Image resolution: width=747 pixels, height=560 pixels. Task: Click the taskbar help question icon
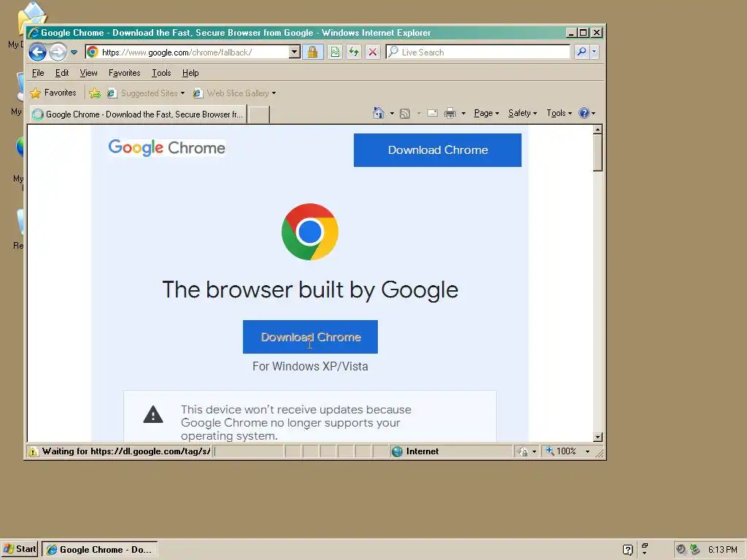point(628,550)
